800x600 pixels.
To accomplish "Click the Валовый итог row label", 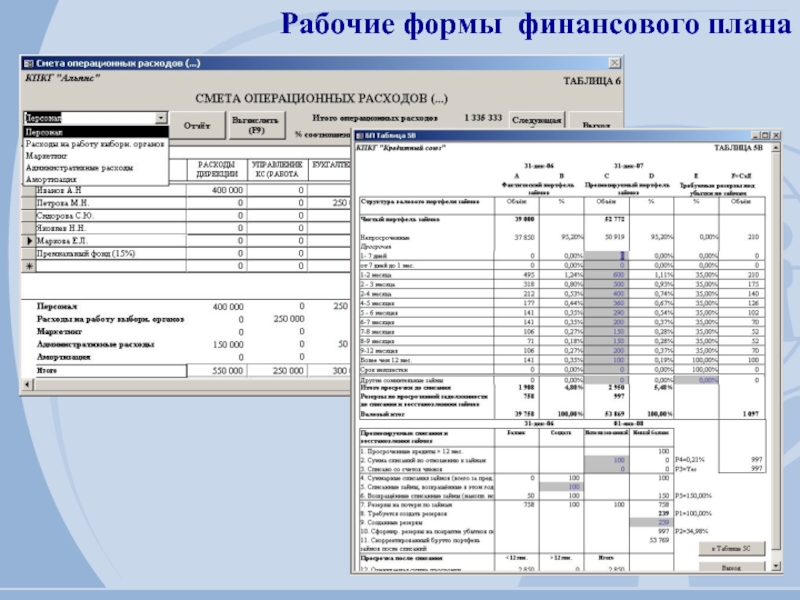I will coord(383,414).
